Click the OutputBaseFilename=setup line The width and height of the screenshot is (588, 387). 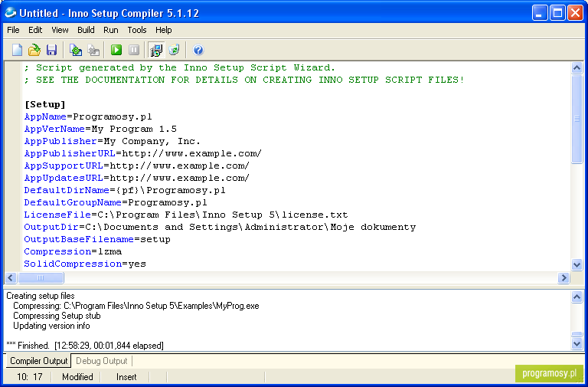pyautogui.click(x=97, y=239)
